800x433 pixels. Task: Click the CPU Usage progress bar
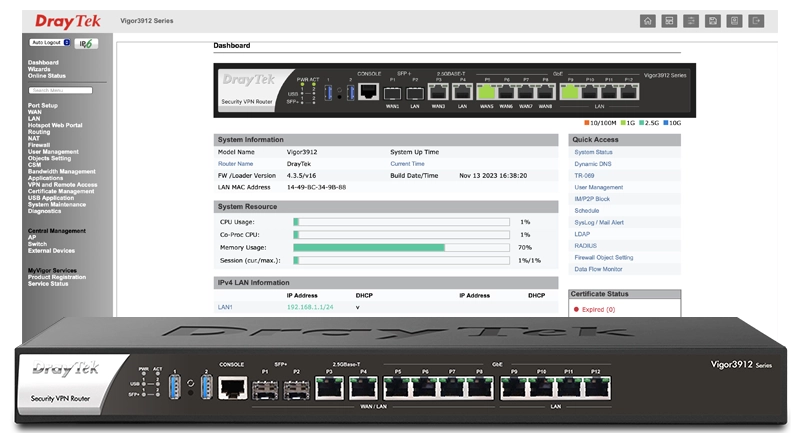pos(401,222)
